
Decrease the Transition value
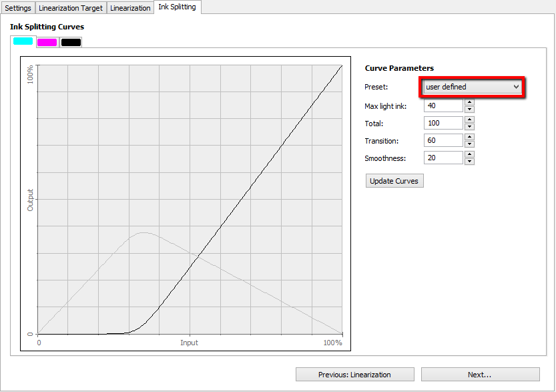coord(469,144)
